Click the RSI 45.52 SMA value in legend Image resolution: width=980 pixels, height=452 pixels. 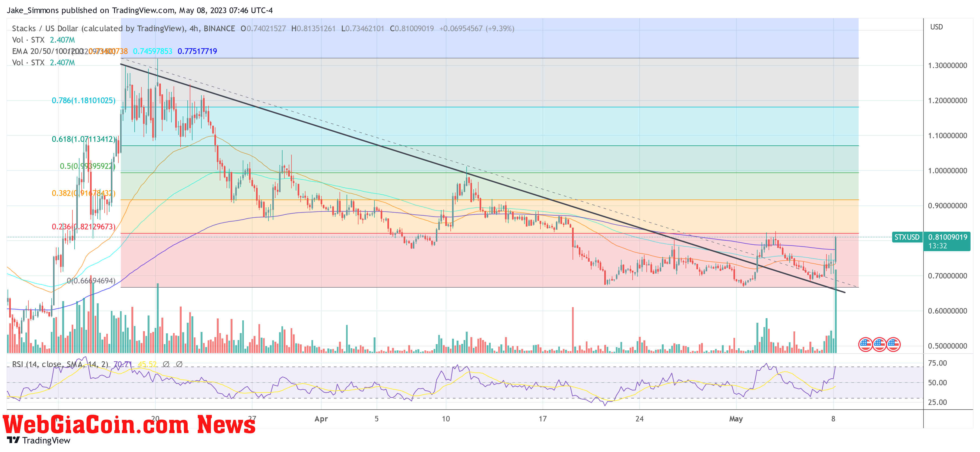[147, 364]
